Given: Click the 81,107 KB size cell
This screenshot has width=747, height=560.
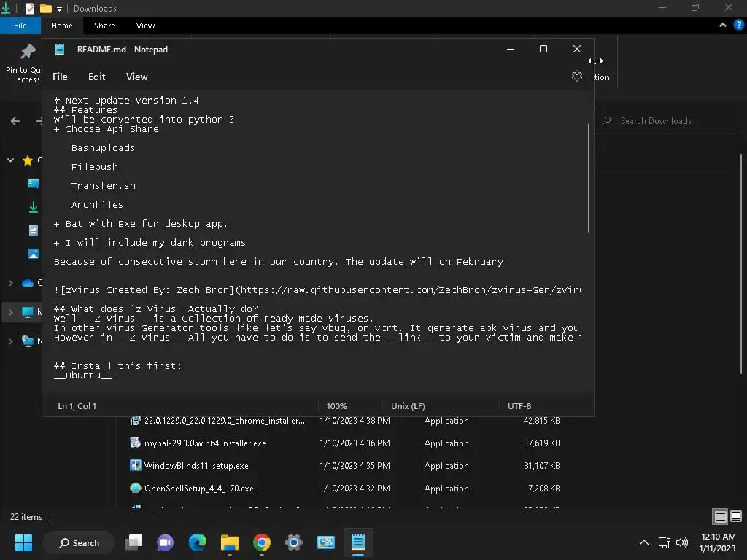Looking at the screenshot, I should click(542, 466).
